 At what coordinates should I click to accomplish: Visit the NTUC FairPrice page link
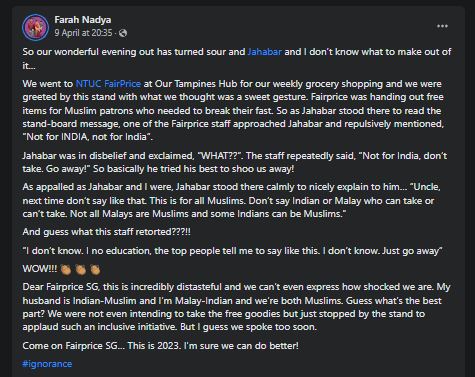108,83
